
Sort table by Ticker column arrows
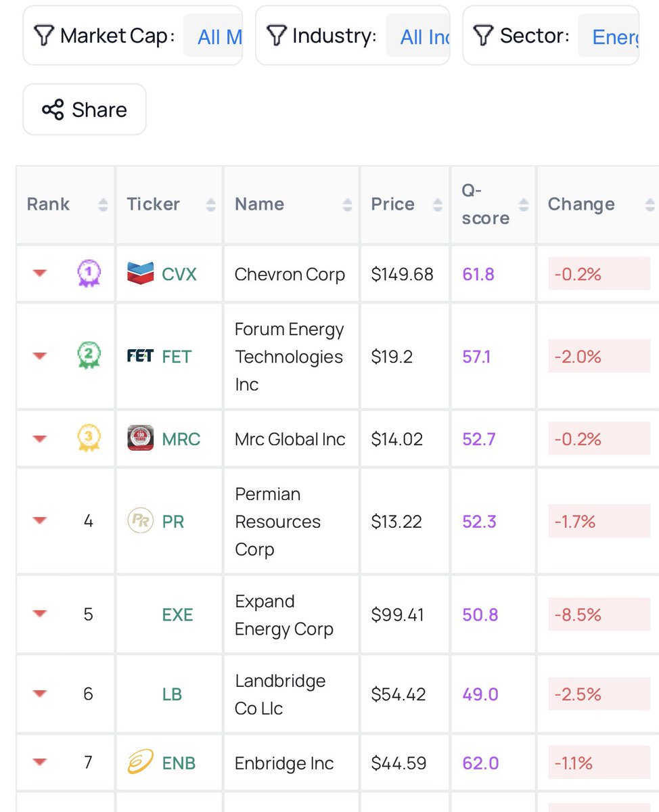(x=210, y=204)
